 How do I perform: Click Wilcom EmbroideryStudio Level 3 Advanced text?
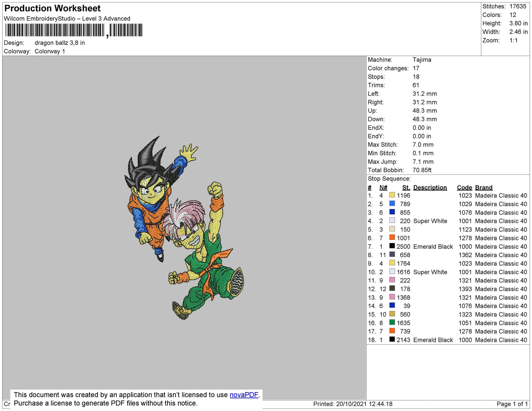(x=67, y=18)
